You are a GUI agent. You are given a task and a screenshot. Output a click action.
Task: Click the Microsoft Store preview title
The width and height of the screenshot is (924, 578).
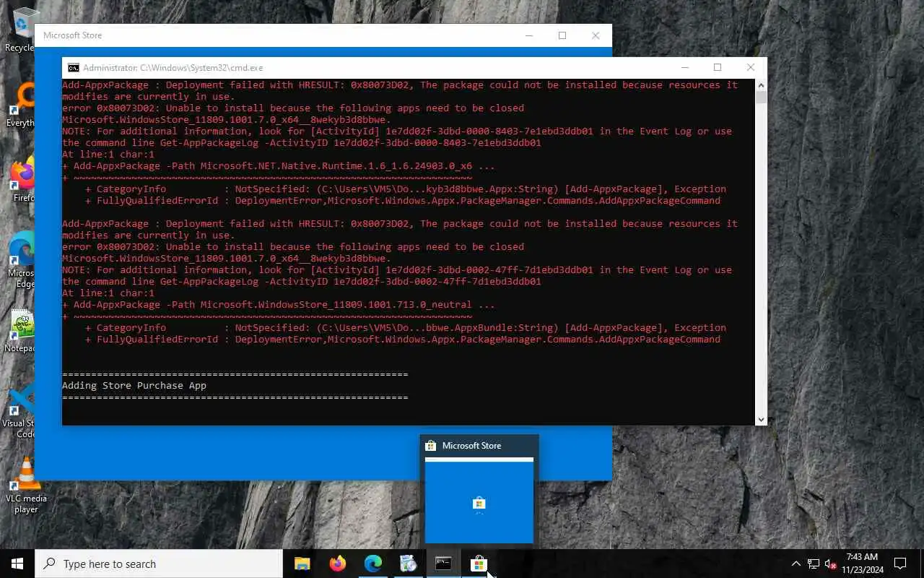[x=471, y=446]
